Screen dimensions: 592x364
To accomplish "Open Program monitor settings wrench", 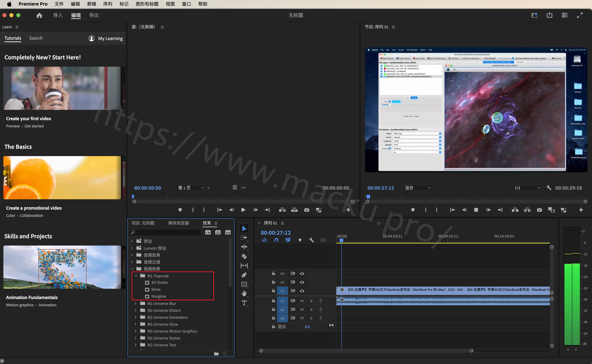I will pos(549,188).
